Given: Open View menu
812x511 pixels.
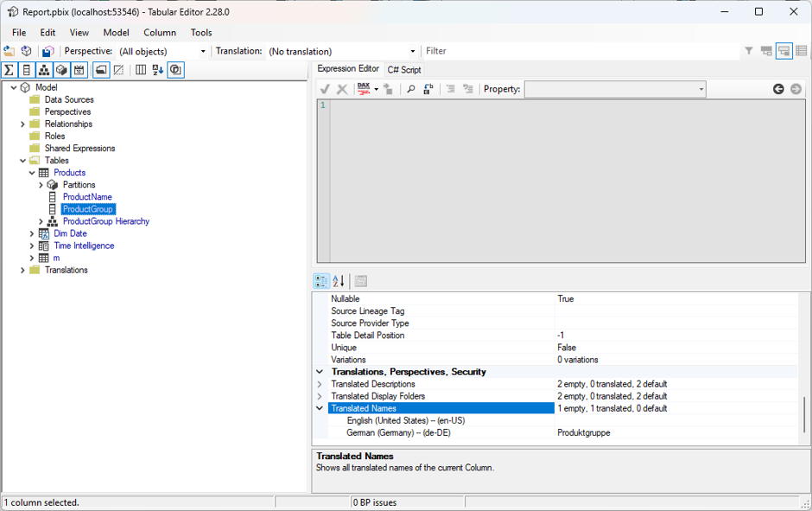Looking at the screenshot, I should [x=79, y=32].
